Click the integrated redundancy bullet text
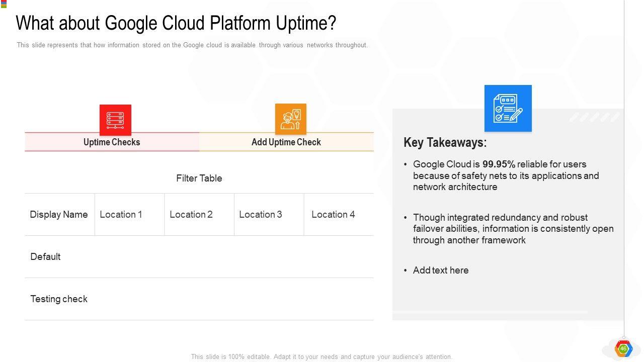Viewport: 644px width, 362px height. (513, 229)
